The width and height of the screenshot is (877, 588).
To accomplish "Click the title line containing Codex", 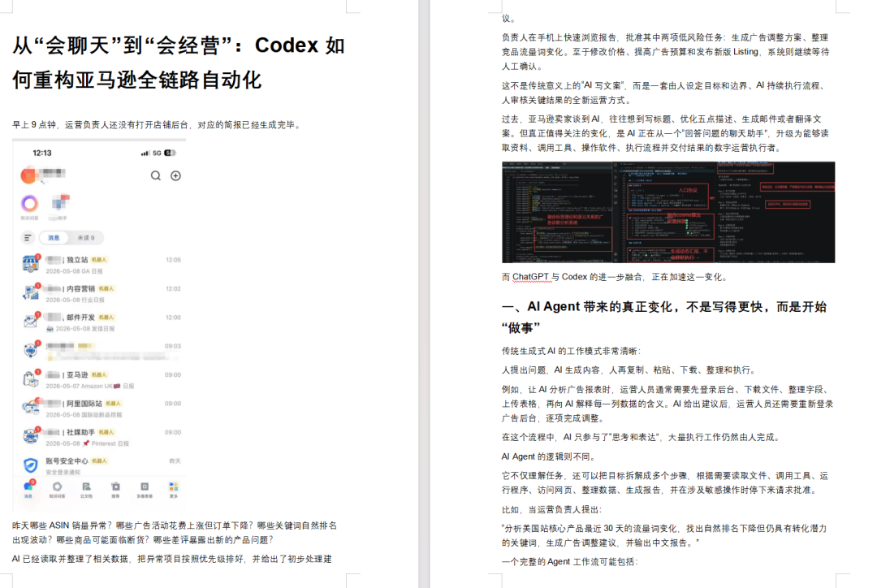I will click(179, 45).
